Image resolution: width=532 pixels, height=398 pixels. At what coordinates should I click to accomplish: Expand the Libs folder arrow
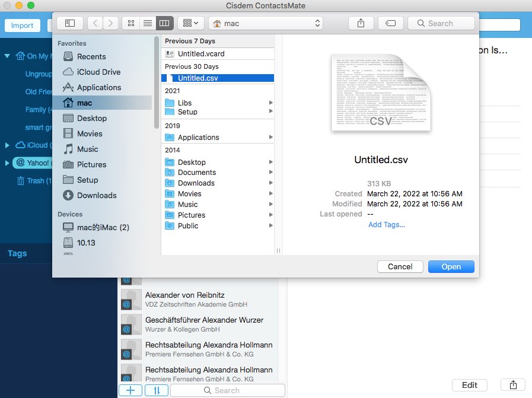(x=271, y=103)
